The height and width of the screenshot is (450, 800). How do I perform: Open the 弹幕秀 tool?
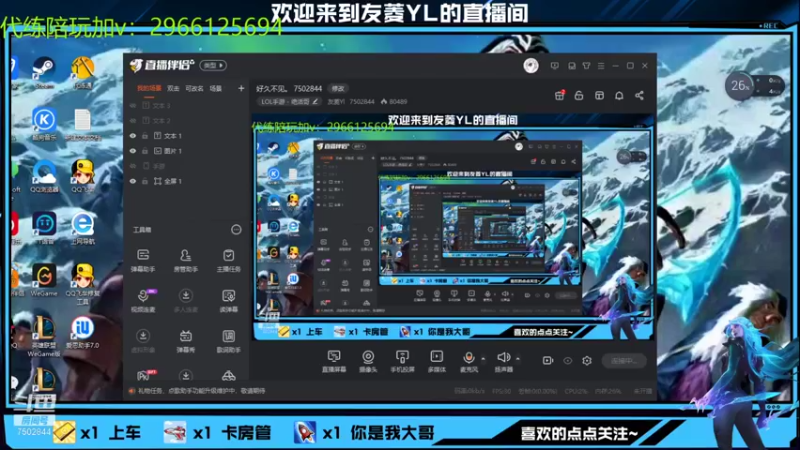coord(186,341)
